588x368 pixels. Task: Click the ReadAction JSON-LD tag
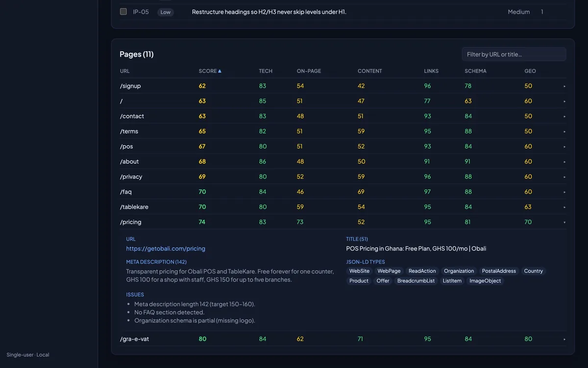(422, 271)
